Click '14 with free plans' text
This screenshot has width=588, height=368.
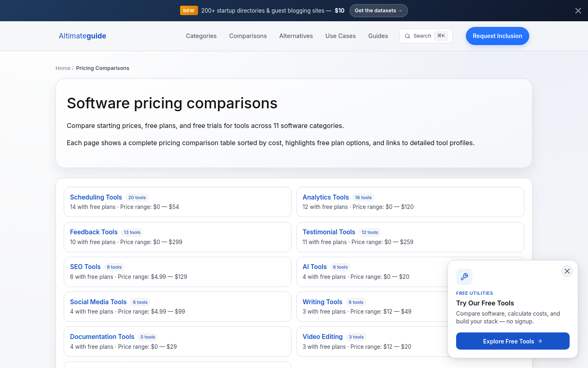(93, 207)
